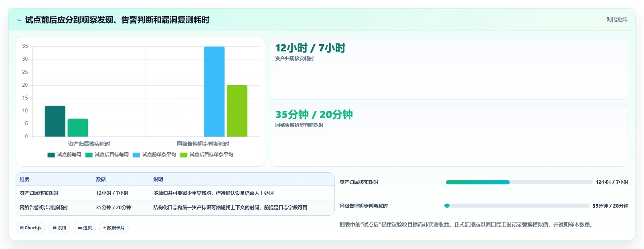The image size is (644, 249).
Task: Toggle the 试点前单条平均 legend swatch
Action: coord(136,155)
